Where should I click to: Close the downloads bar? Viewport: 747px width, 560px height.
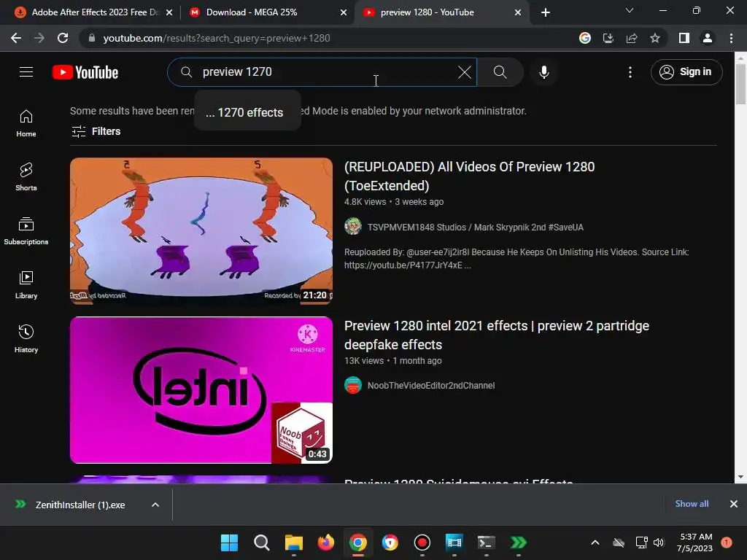tap(734, 504)
